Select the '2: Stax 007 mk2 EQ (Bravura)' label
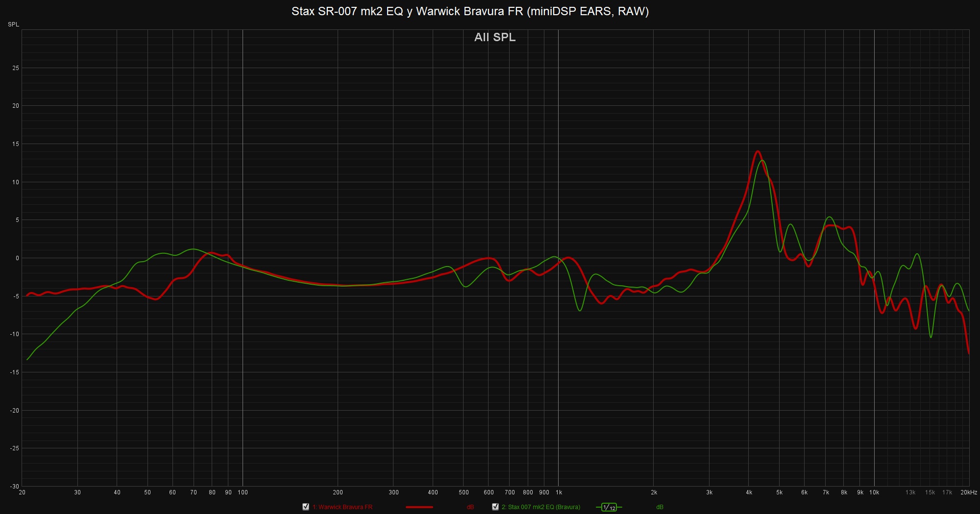The height and width of the screenshot is (514, 980). tap(540, 507)
